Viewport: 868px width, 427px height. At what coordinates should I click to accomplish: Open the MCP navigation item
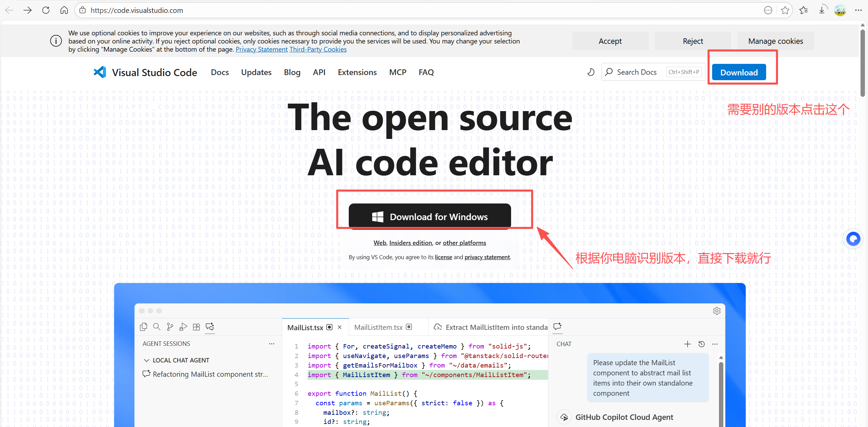pos(398,72)
